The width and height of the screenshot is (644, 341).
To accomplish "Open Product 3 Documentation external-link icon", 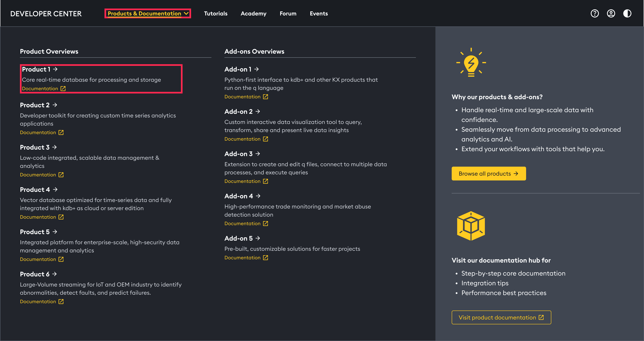I will (61, 175).
